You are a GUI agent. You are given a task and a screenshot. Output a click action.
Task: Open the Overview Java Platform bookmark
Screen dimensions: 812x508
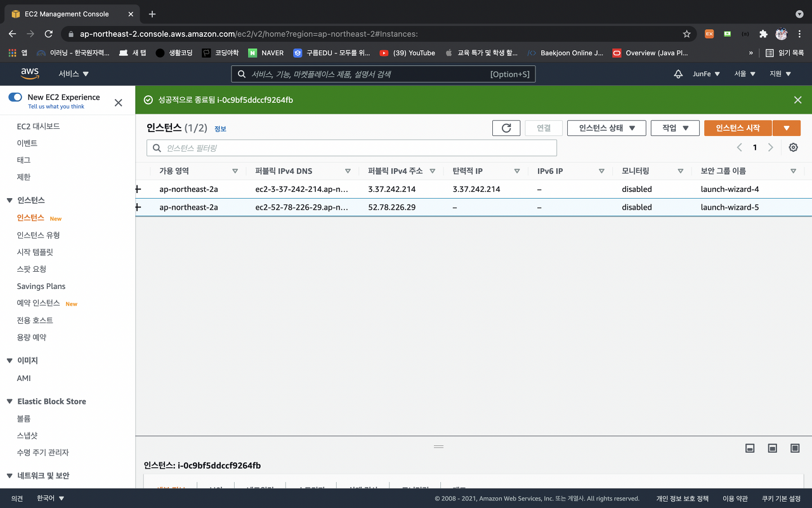coord(650,53)
